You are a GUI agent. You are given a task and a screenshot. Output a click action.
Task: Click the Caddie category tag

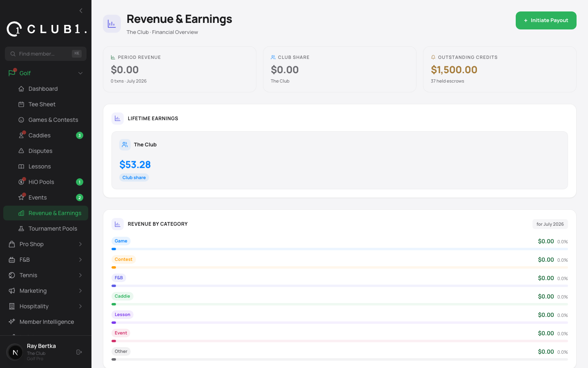coord(122,296)
